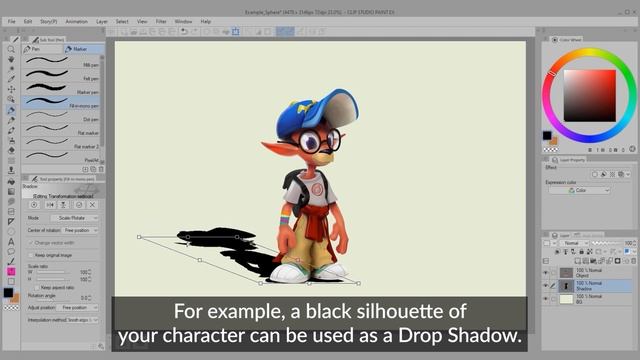Select the Zoom magnifier tool

pos(11,49)
